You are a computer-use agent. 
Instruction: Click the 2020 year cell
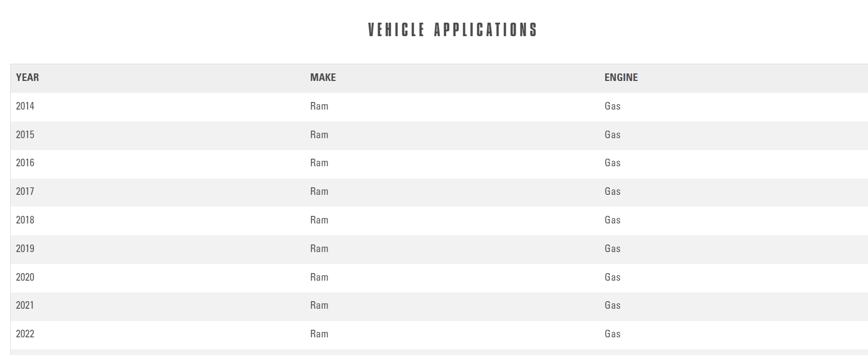(x=25, y=277)
